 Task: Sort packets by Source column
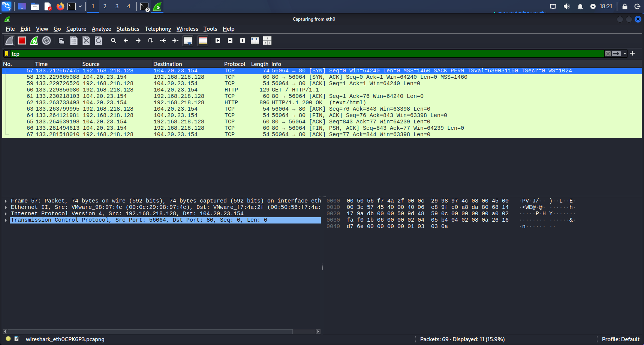pyautogui.click(x=117, y=64)
